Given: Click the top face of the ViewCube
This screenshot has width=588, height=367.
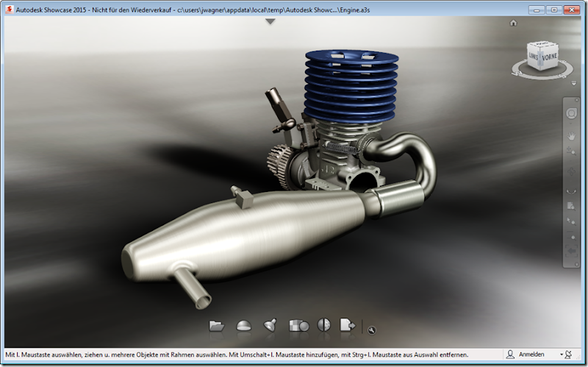Looking at the screenshot, I should click(542, 45).
